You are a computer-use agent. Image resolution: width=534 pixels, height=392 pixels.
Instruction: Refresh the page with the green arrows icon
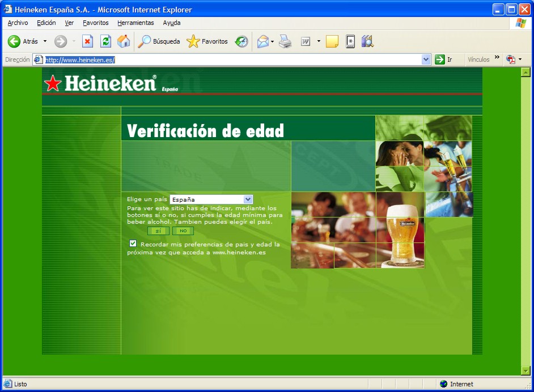coord(105,41)
